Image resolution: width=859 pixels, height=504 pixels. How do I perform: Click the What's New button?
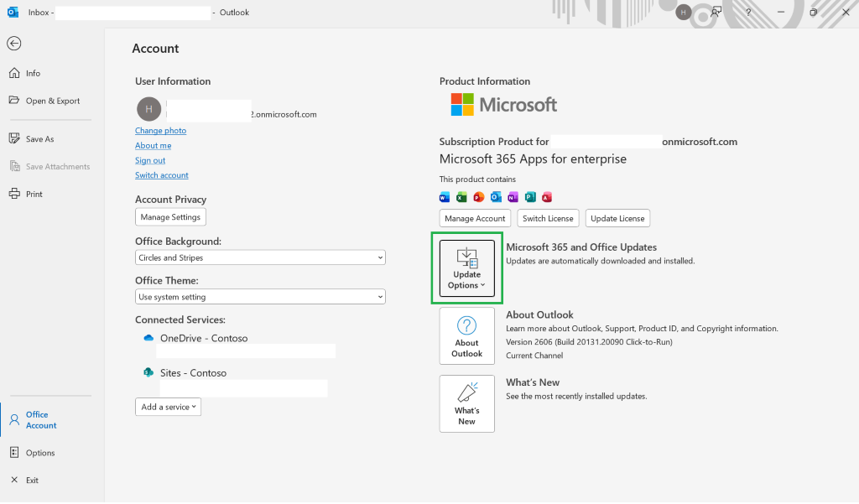(466, 403)
